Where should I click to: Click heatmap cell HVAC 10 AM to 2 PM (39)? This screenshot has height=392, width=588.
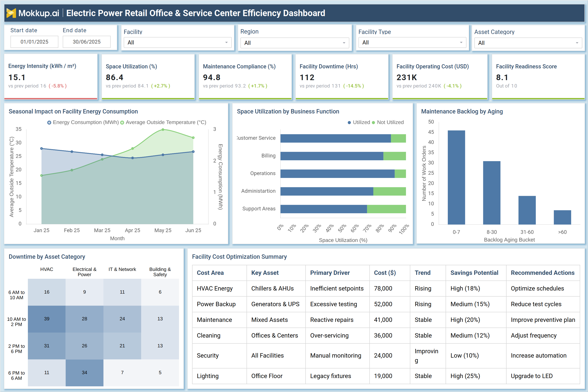(47, 319)
